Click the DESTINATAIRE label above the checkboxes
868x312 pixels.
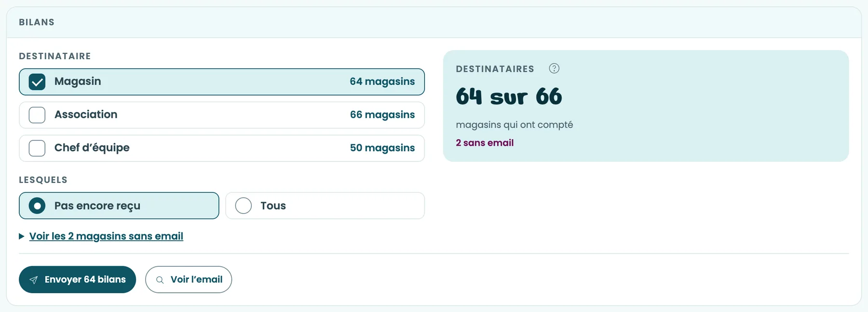55,56
